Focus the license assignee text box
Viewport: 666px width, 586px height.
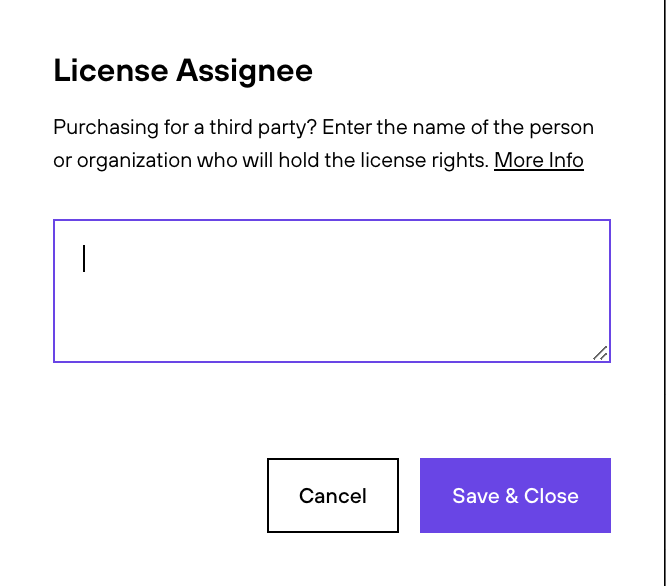[332, 291]
